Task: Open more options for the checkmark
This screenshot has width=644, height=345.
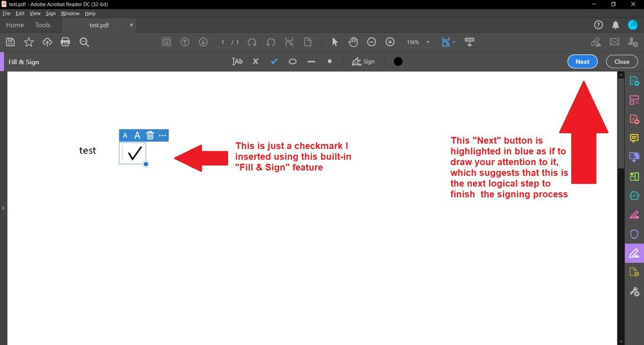Action: pyautogui.click(x=162, y=135)
